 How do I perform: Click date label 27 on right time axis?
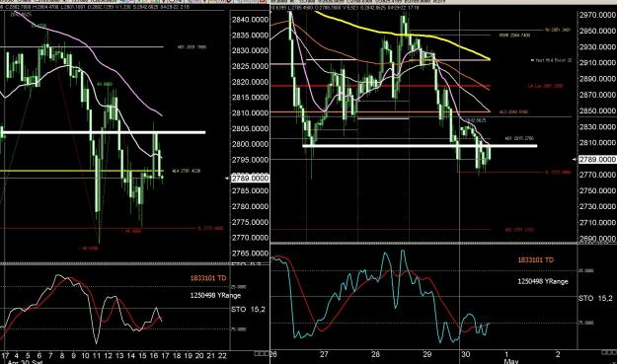[x=324, y=354]
